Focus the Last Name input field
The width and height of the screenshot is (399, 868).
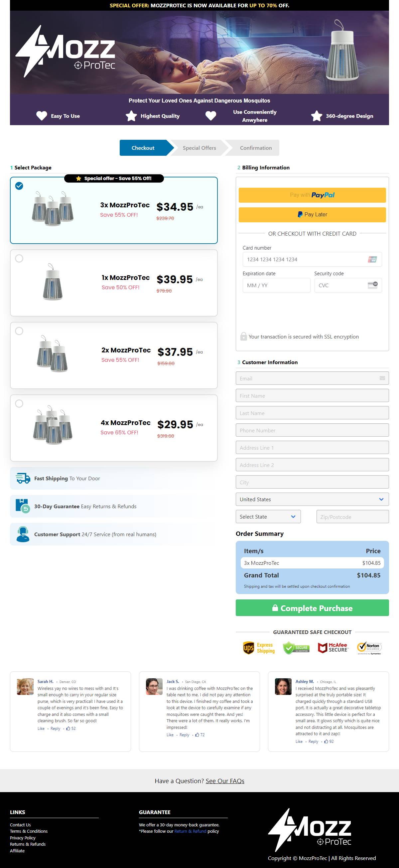pyautogui.click(x=312, y=413)
